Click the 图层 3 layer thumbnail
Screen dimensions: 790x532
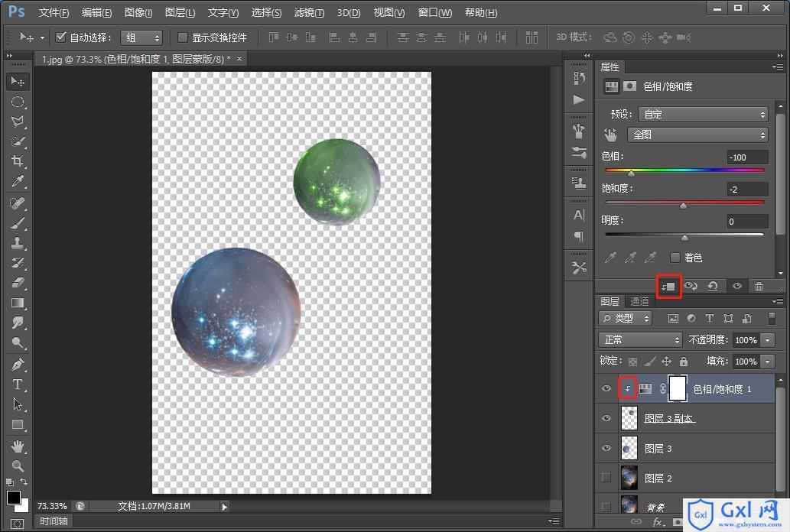pos(629,448)
